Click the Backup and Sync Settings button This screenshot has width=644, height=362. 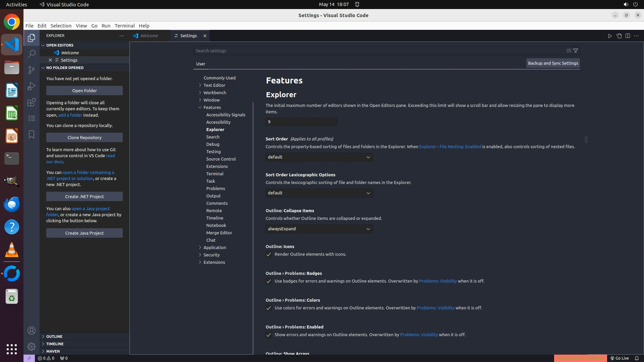click(x=553, y=63)
